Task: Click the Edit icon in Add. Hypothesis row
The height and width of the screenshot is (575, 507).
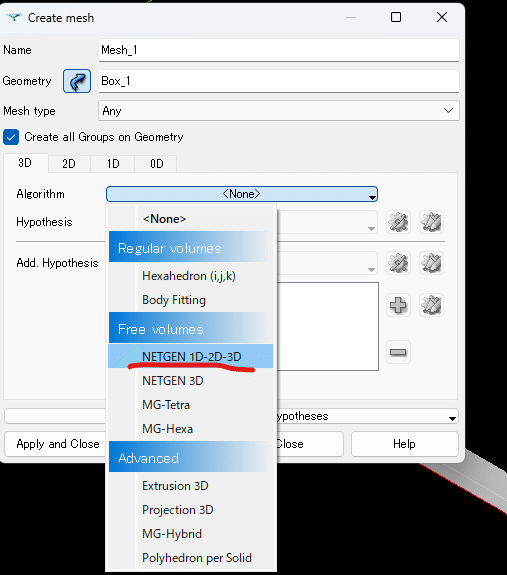Action: point(431,263)
